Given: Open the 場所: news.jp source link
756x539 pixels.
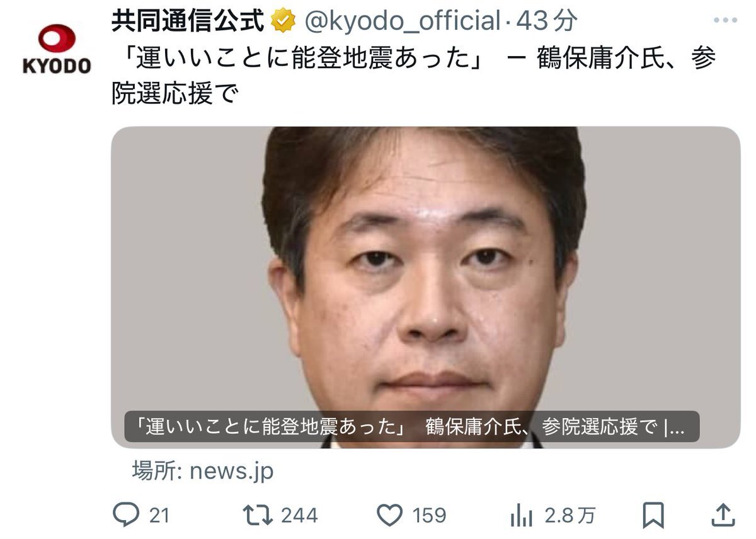Looking at the screenshot, I should (x=203, y=470).
